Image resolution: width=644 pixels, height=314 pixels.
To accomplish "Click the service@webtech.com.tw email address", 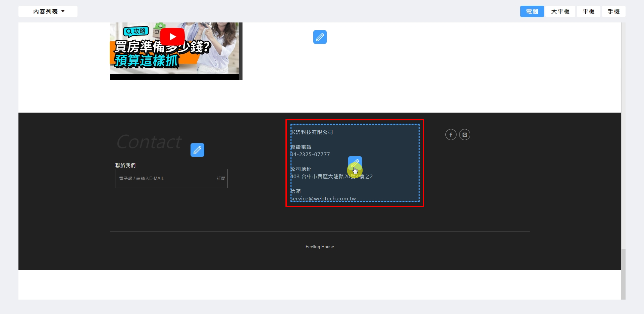I will (x=323, y=199).
